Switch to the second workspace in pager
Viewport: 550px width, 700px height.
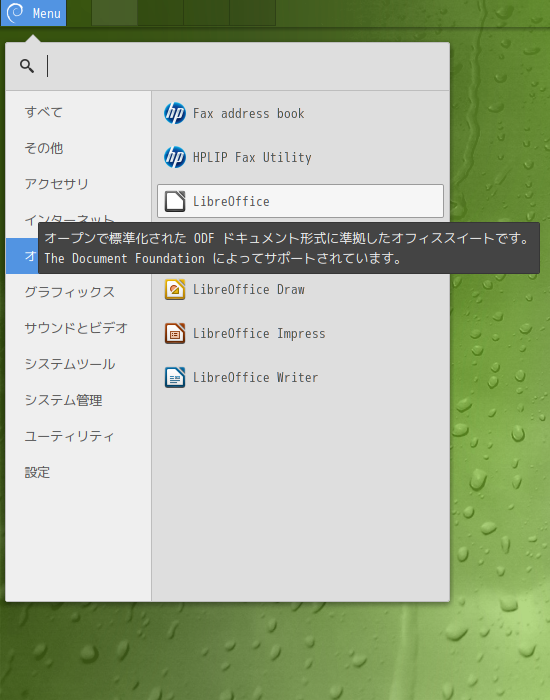tap(160, 12)
